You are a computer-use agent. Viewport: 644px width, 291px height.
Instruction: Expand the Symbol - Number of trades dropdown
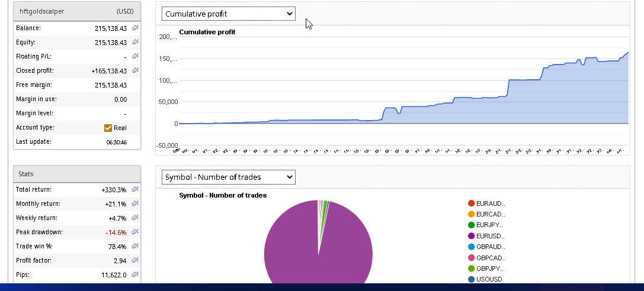pyautogui.click(x=228, y=177)
